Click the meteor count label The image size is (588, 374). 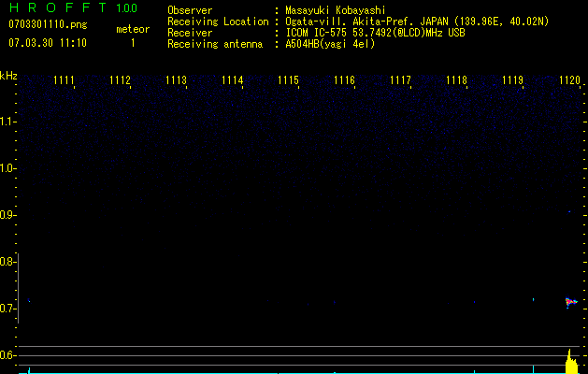tap(133, 29)
